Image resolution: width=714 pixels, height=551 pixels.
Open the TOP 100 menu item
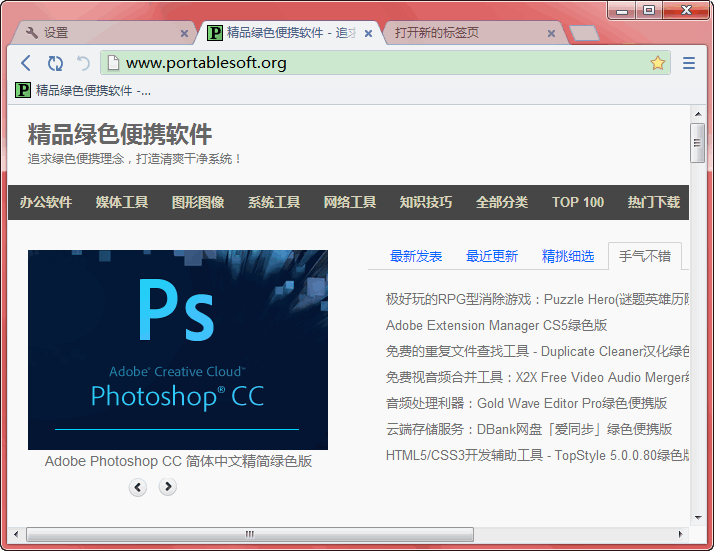[x=578, y=202]
